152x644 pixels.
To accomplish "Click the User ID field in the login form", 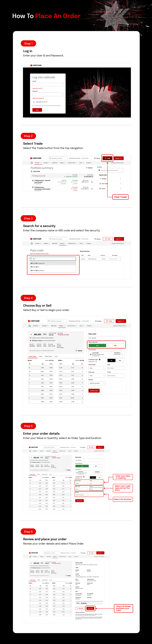I will pos(48,85).
